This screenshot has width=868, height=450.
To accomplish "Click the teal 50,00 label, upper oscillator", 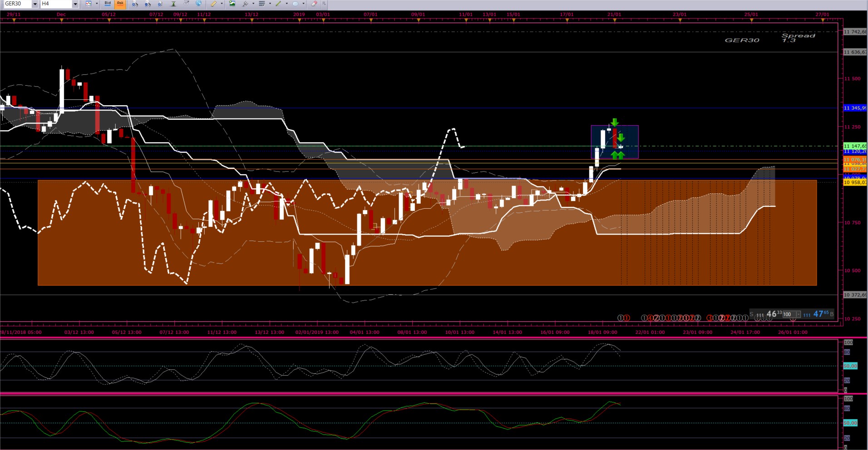I will (850, 366).
